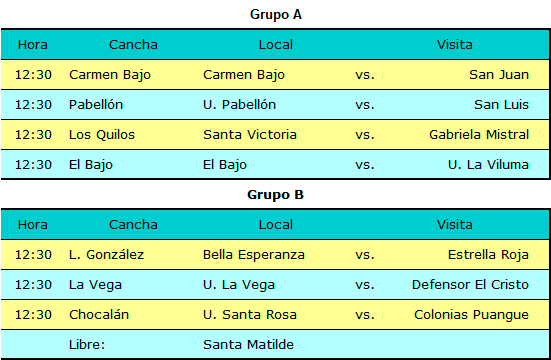Click the Local header in Grupo B
Image resolution: width=551 pixels, height=360 pixels.
[x=276, y=225]
